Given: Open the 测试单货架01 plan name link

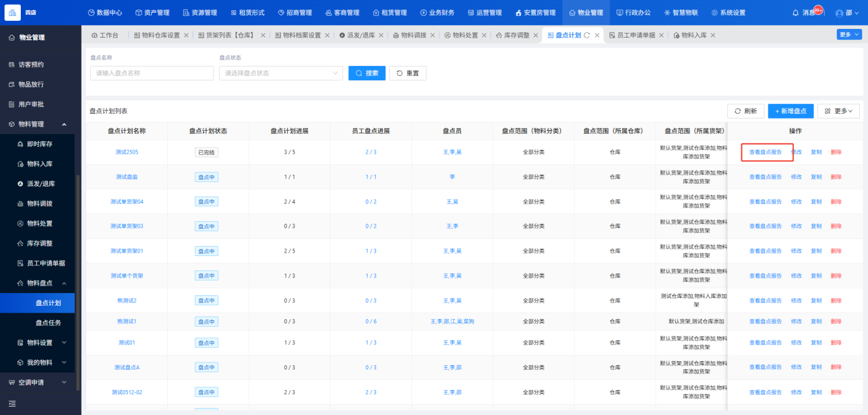Looking at the screenshot, I should tap(127, 251).
